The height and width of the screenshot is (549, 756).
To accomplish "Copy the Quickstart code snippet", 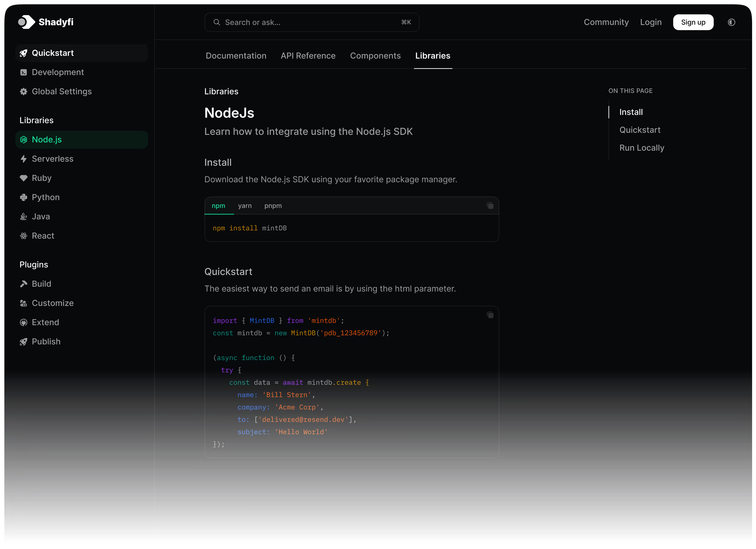I will pos(490,315).
